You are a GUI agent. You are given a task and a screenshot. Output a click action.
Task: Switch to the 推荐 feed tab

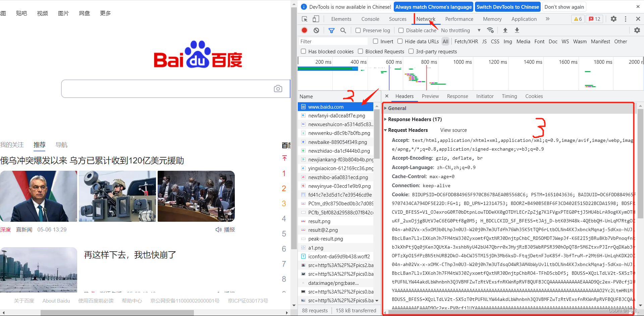40,145
